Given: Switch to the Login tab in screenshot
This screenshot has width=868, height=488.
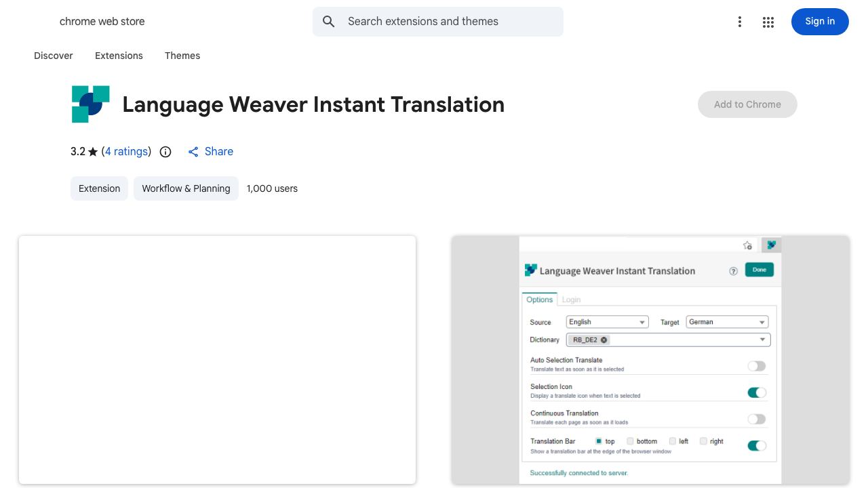Looking at the screenshot, I should [571, 300].
